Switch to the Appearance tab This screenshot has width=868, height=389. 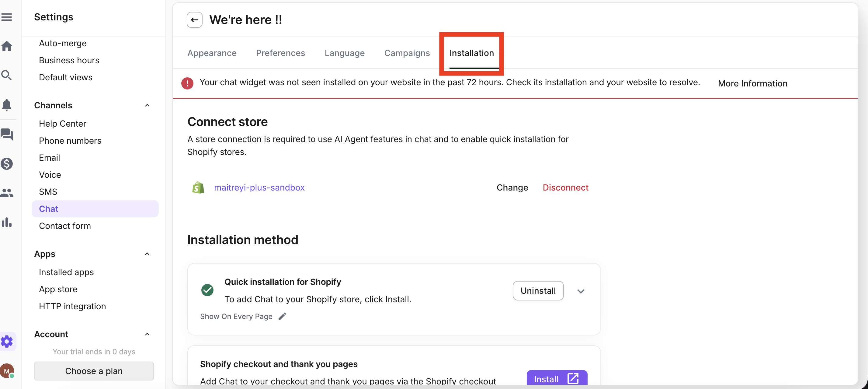pyautogui.click(x=212, y=53)
